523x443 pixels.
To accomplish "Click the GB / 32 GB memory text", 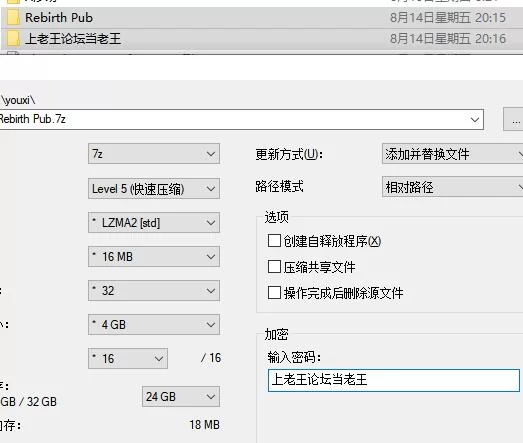I will point(28,402).
